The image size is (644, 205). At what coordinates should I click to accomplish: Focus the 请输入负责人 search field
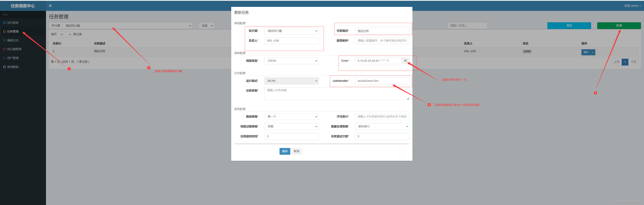(467, 26)
